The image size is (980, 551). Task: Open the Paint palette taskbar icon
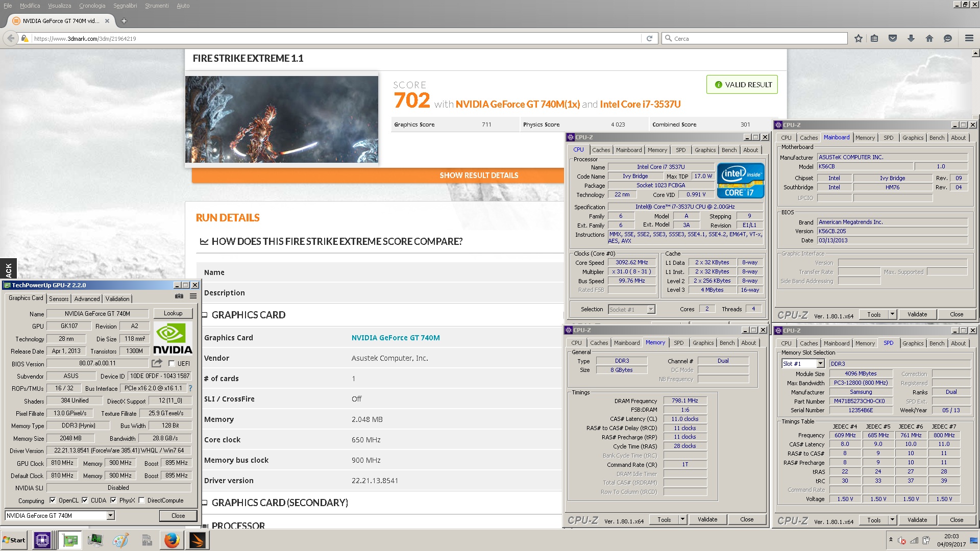(120, 540)
